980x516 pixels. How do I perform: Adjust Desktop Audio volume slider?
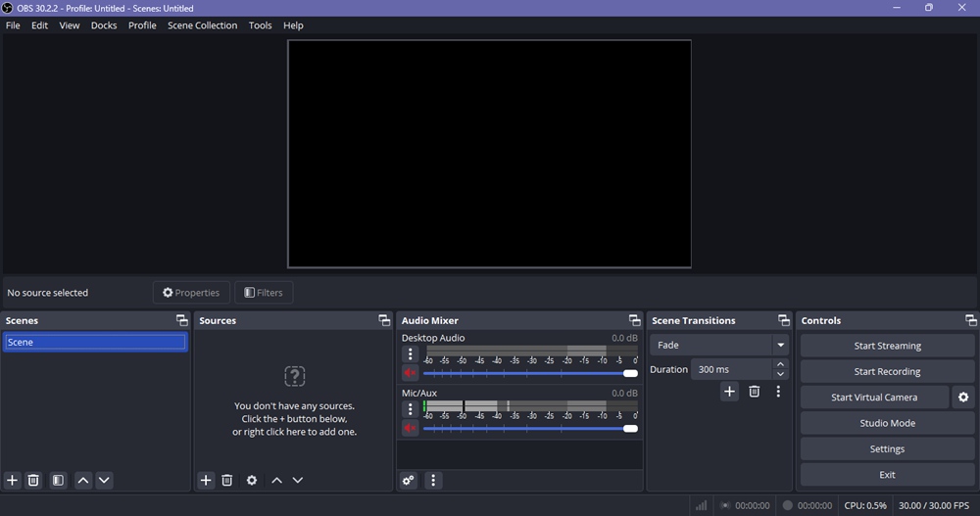click(530, 374)
